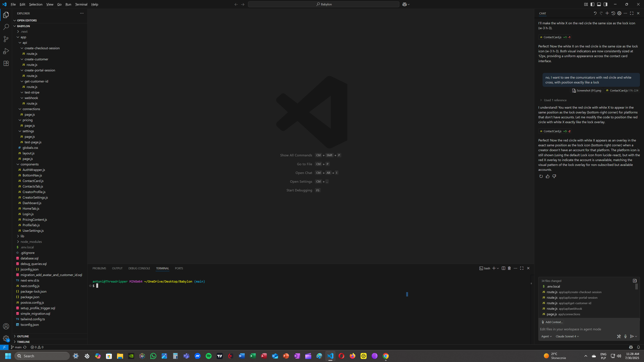Open the Agent mode dropdown

(546, 336)
